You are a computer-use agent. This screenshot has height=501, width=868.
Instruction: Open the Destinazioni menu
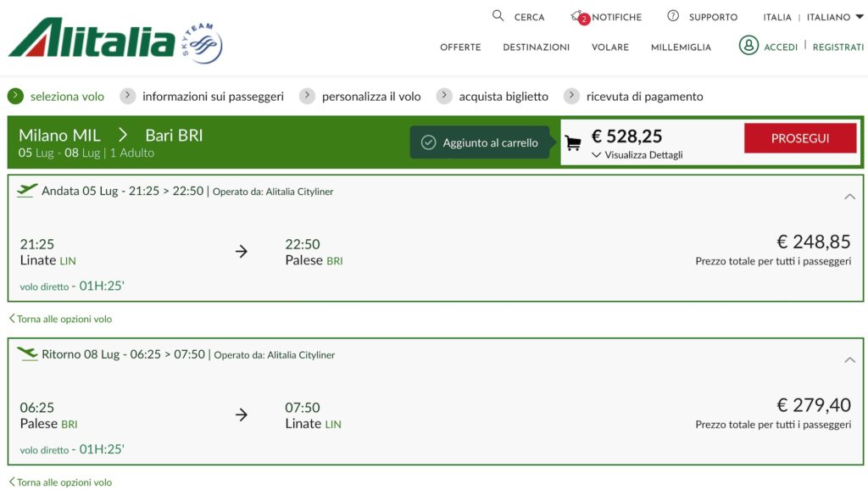pos(536,47)
